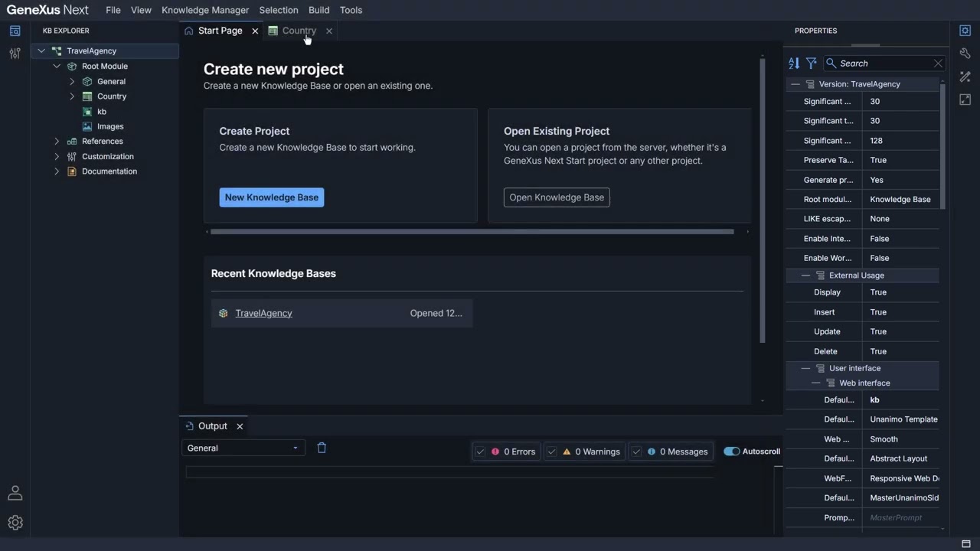Image resolution: width=980 pixels, height=551 pixels.
Task: Click the Unanimo Template property value
Action: [900, 419]
